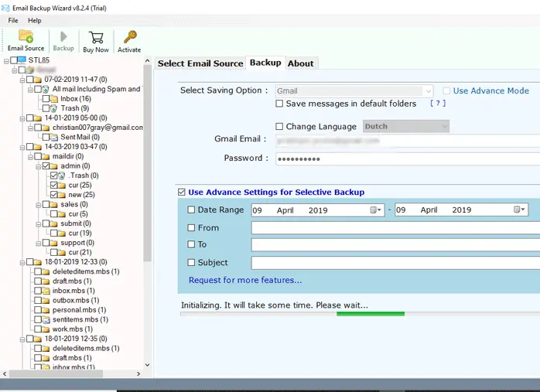The height and width of the screenshot is (392, 540).
Task: Click the Buy Now cart icon
Action: (x=96, y=38)
